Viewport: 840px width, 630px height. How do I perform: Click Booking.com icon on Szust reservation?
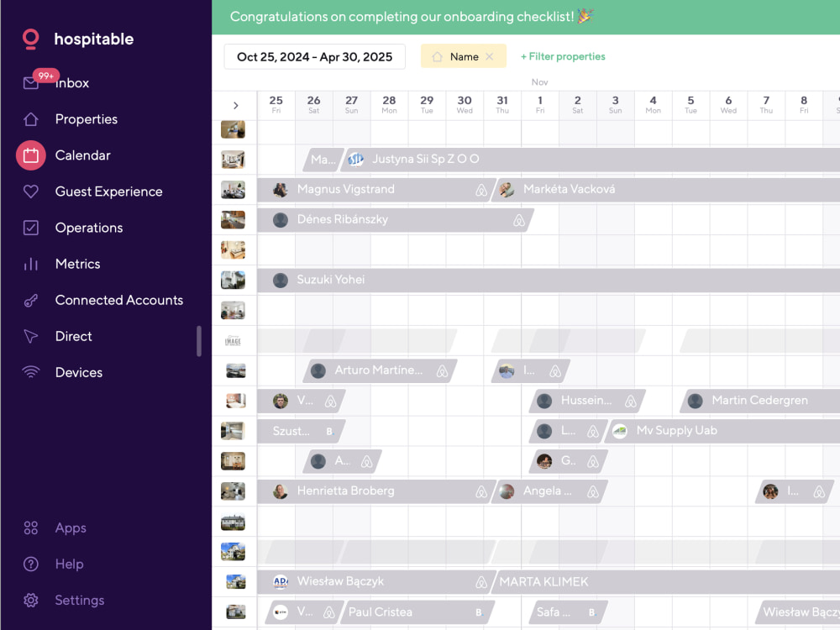[329, 431]
